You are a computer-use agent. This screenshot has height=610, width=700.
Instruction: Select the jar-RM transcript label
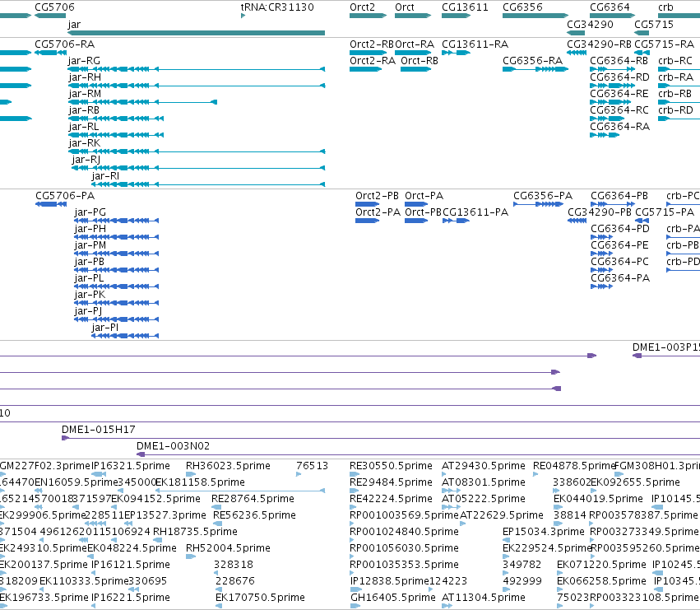[85, 94]
